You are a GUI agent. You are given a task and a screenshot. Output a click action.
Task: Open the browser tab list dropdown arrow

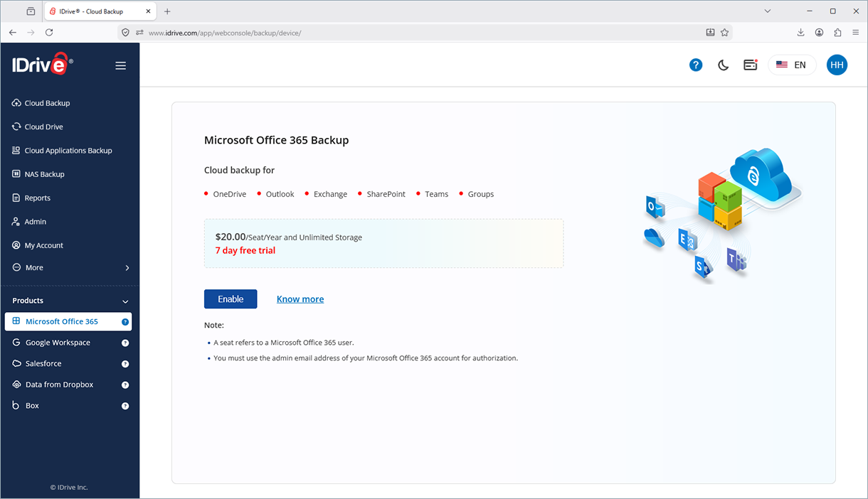tap(767, 11)
